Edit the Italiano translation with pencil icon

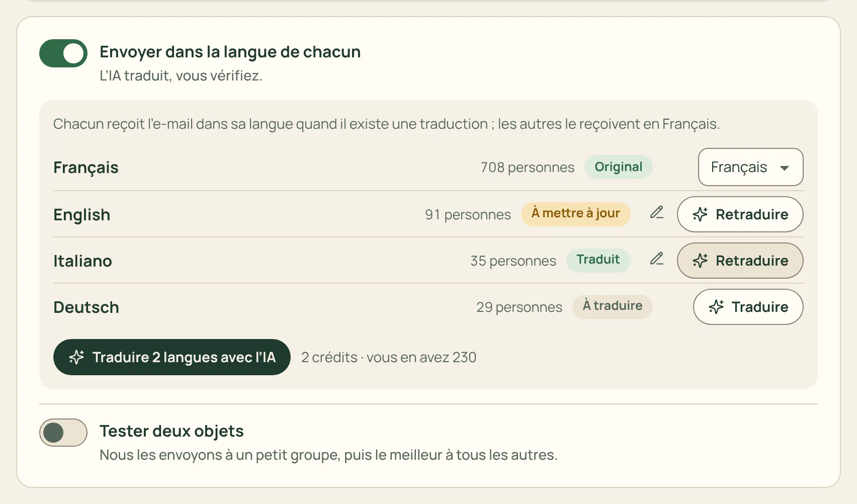click(x=657, y=259)
